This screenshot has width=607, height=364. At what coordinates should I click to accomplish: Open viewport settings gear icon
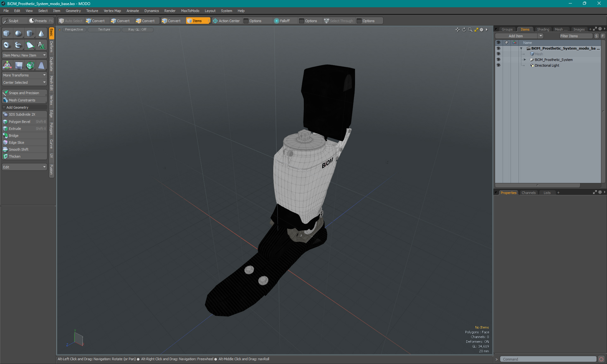pos(481,30)
